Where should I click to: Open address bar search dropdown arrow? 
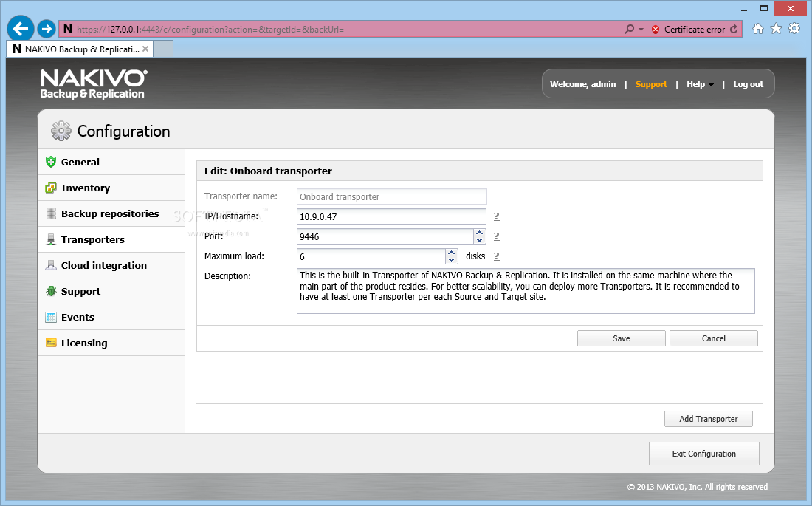pyautogui.click(x=641, y=30)
